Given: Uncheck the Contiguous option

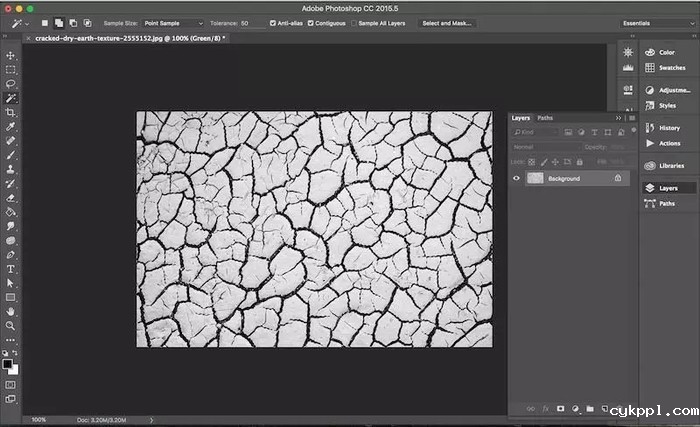Looking at the screenshot, I should pyautogui.click(x=311, y=22).
